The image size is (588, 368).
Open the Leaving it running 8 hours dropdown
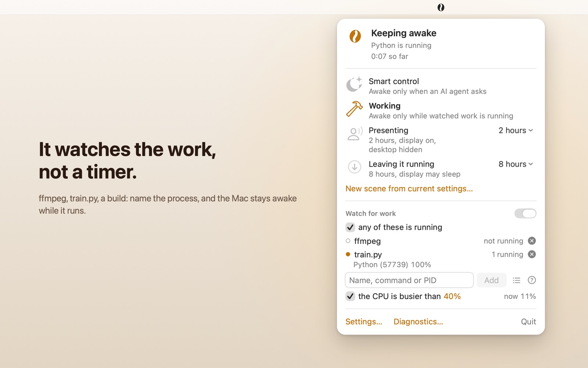coord(516,164)
